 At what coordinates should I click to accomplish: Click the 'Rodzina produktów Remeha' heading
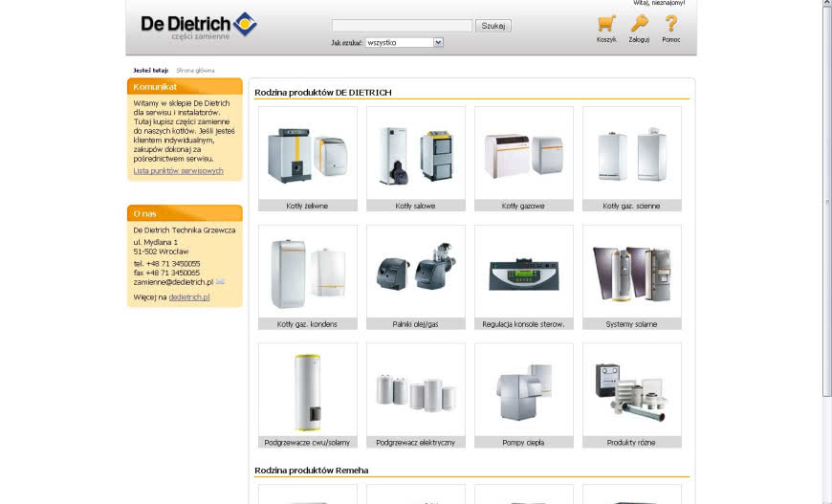coord(312,470)
